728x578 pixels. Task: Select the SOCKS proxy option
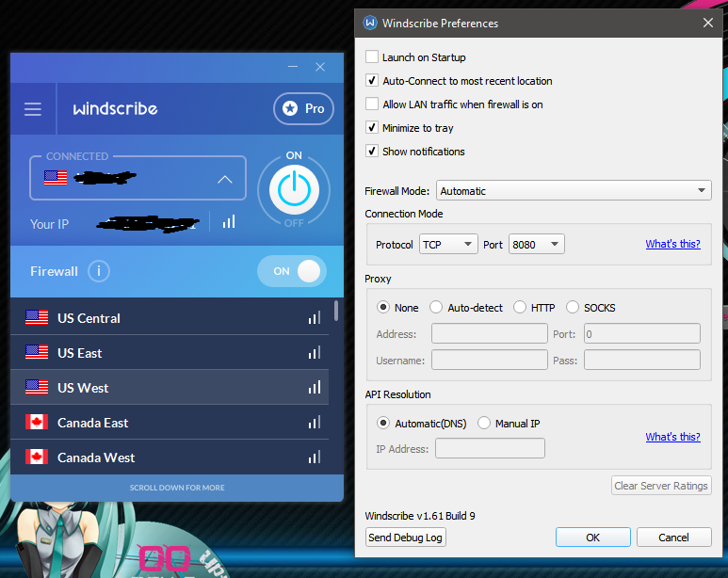click(573, 307)
